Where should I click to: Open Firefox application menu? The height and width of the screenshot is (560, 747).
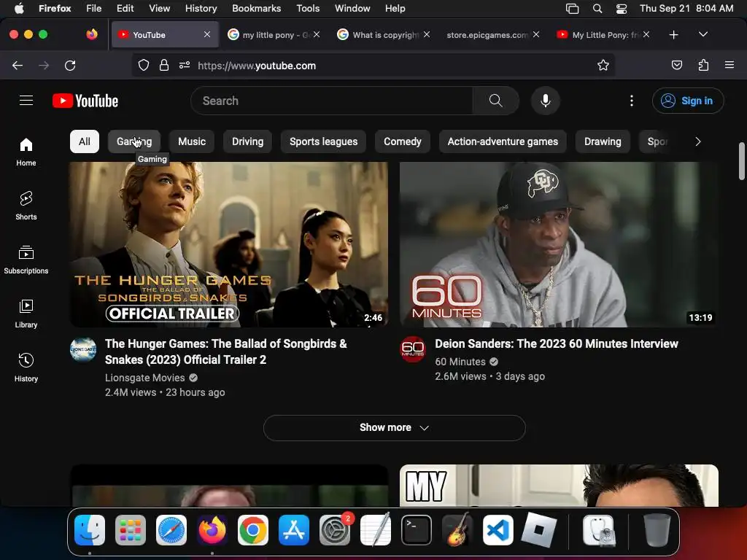point(729,65)
